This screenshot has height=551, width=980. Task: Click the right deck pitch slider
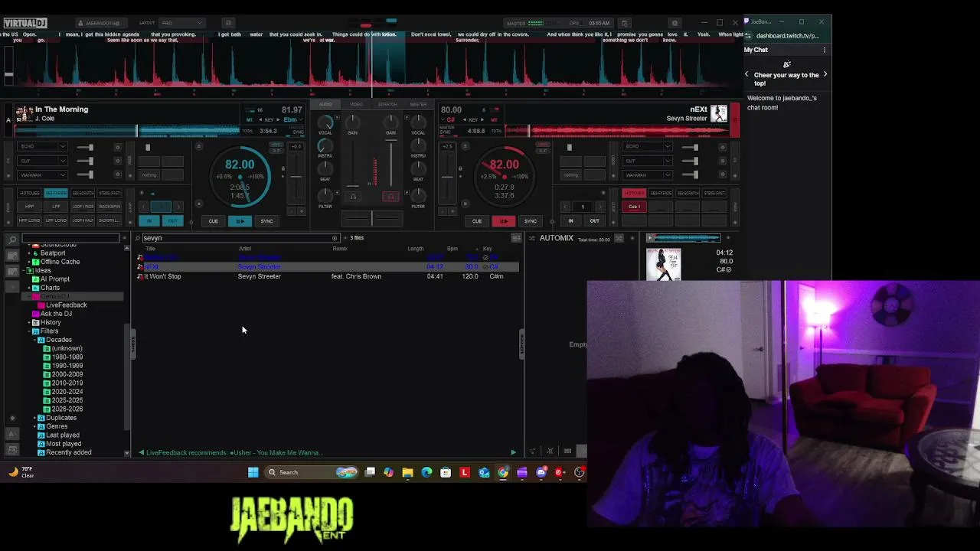tap(447, 177)
